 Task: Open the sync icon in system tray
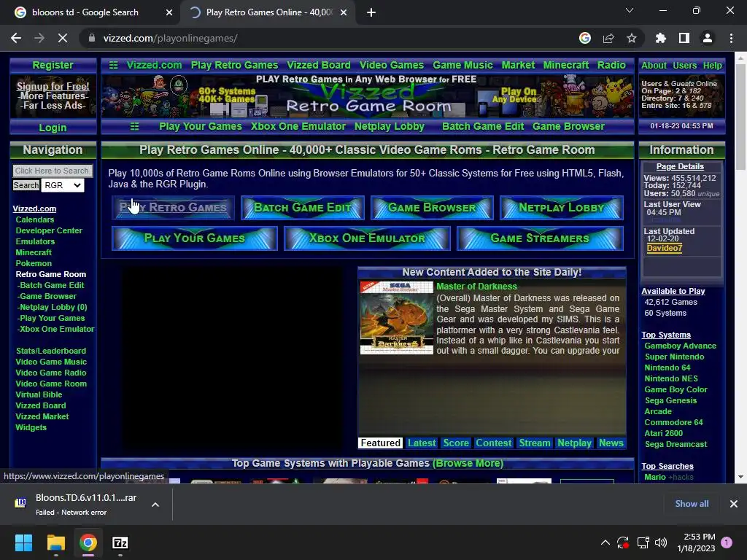tap(623, 542)
